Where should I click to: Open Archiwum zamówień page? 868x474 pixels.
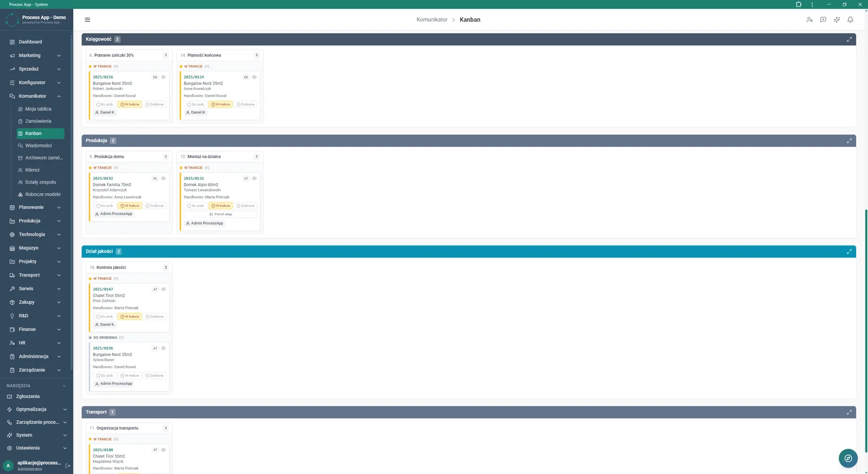(x=40, y=158)
